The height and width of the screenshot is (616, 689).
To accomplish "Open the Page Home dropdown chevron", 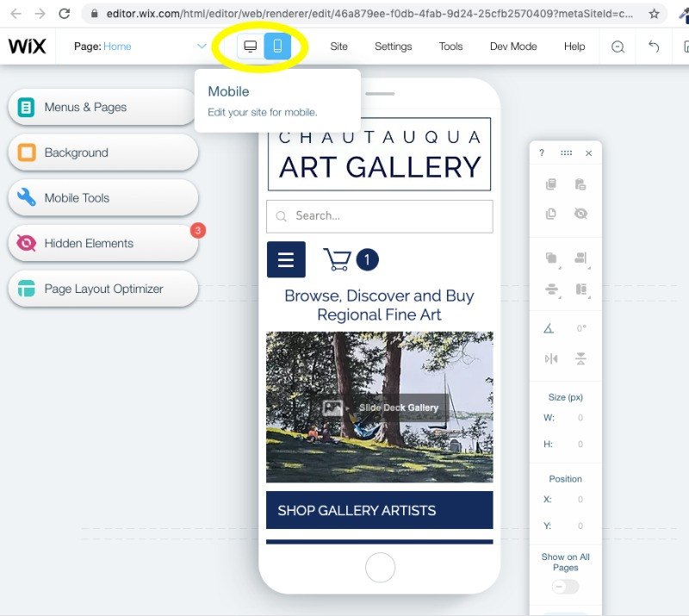I will (202, 46).
